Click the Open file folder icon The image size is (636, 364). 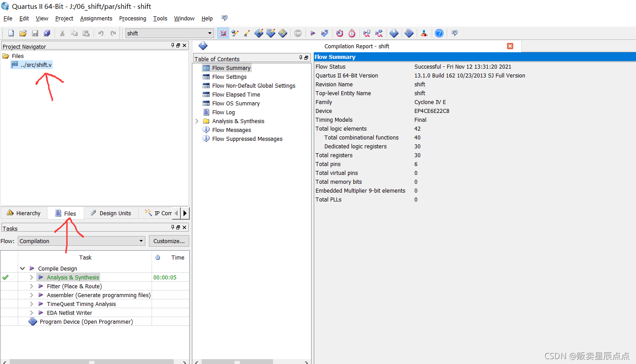click(23, 33)
